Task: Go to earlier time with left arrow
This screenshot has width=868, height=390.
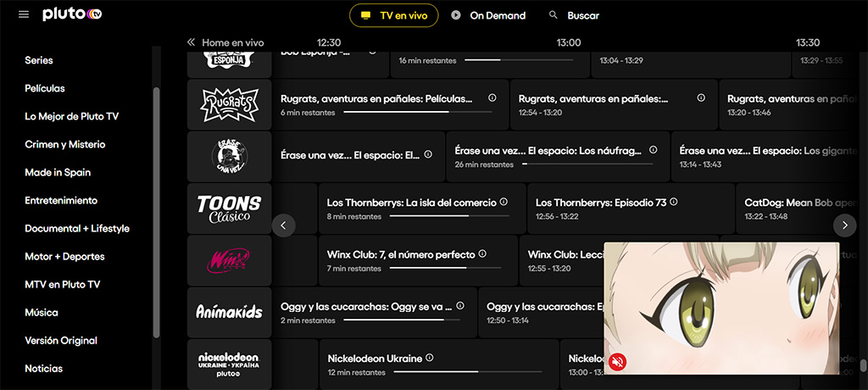Action: pyautogui.click(x=283, y=226)
